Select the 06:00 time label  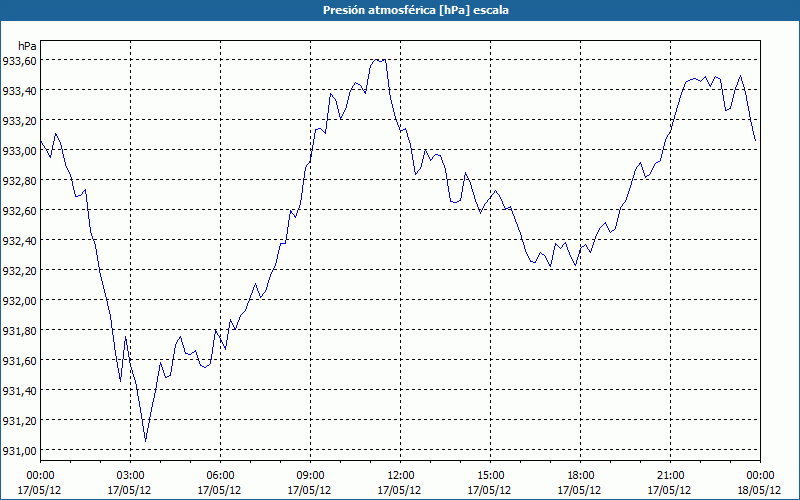coord(220,476)
